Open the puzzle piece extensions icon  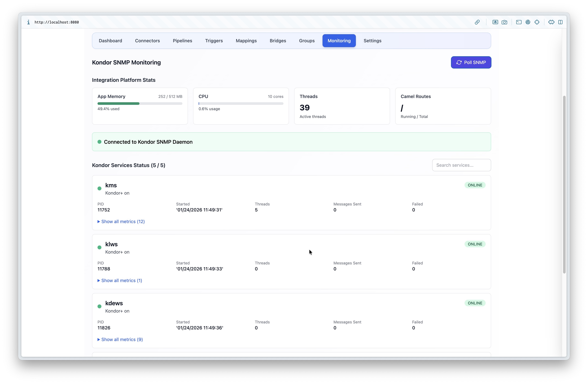point(551,22)
